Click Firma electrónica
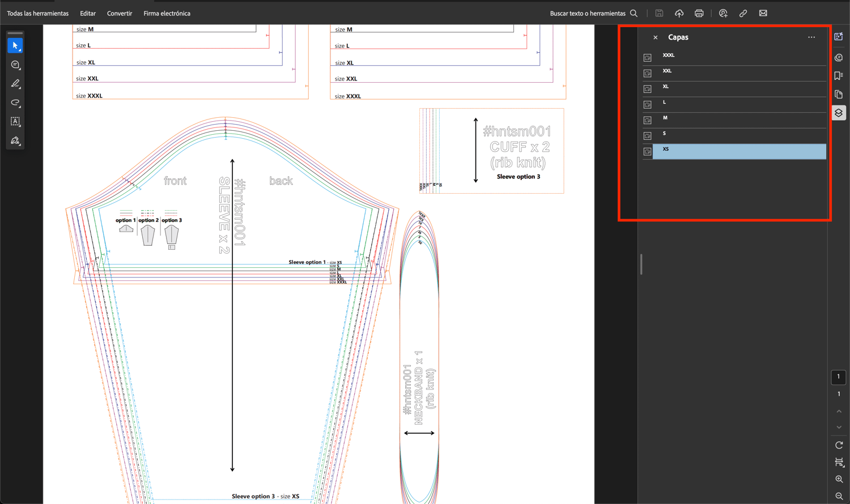 point(167,14)
